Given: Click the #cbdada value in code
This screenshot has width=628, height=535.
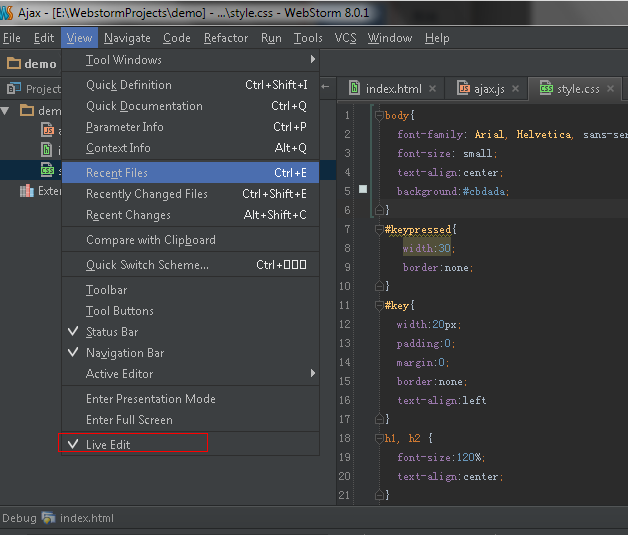Looking at the screenshot, I should (484, 191).
